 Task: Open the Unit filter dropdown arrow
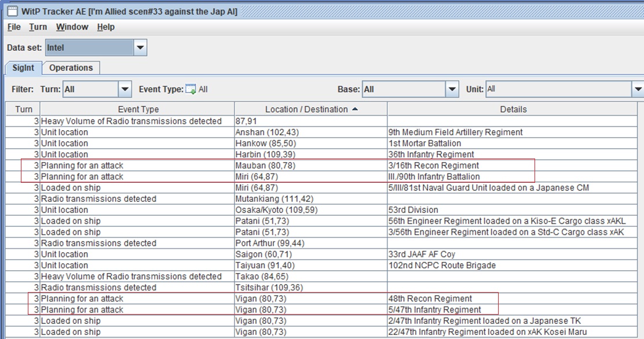point(638,89)
